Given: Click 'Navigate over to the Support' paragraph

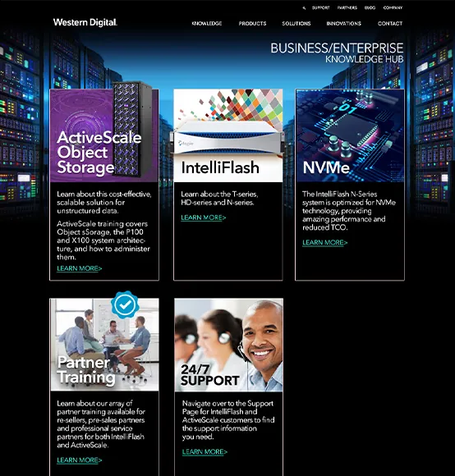Looking at the screenshot, I should pyautogui.click(x=228, y=420).
